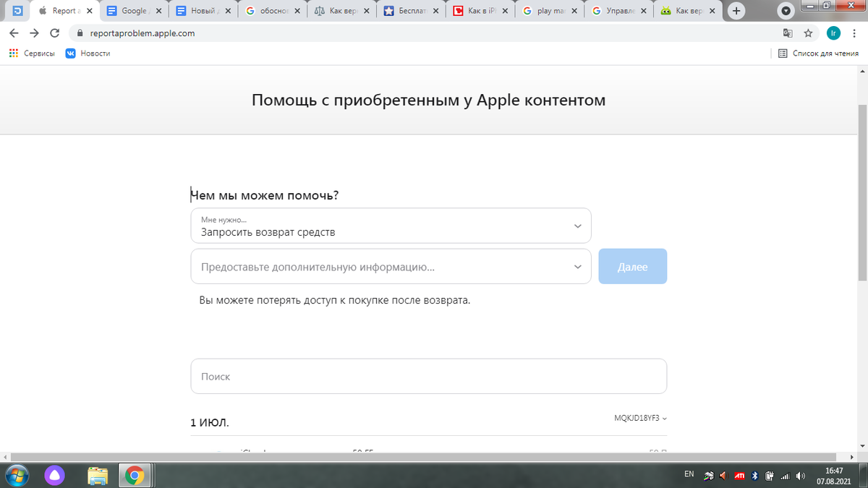The image size is (868, 488).
Task: Click the Bluetooth tray icon
Action: click(x=755, y=476)
